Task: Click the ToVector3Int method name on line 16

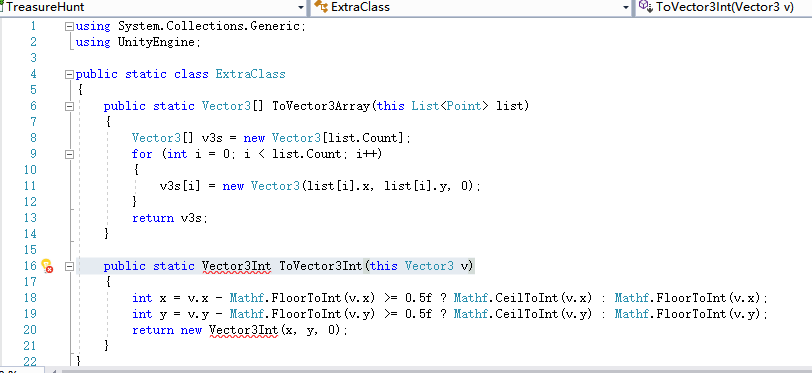Action: pos(321,266)
